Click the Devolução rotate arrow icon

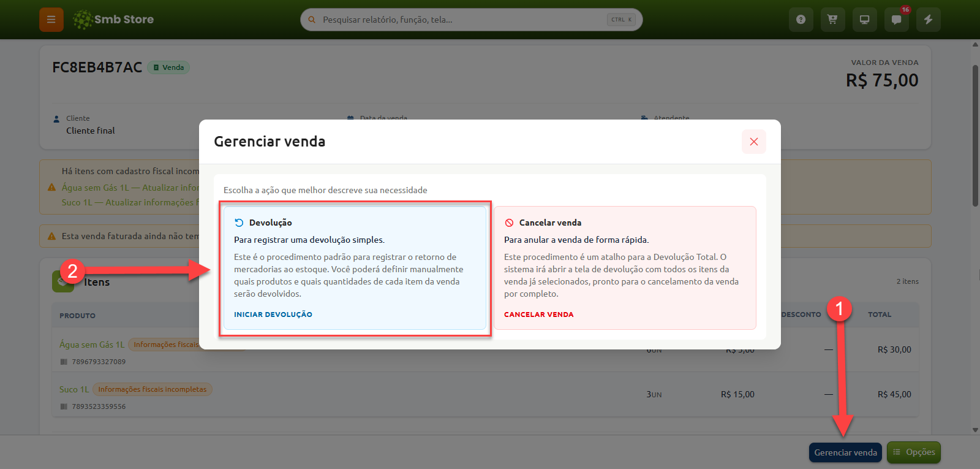coord(239,223)
